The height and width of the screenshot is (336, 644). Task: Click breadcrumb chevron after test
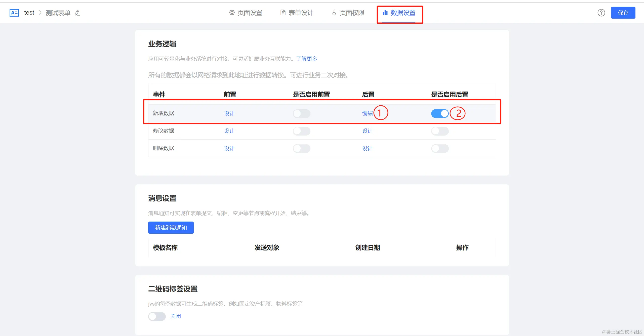click(x=40, y=13)
